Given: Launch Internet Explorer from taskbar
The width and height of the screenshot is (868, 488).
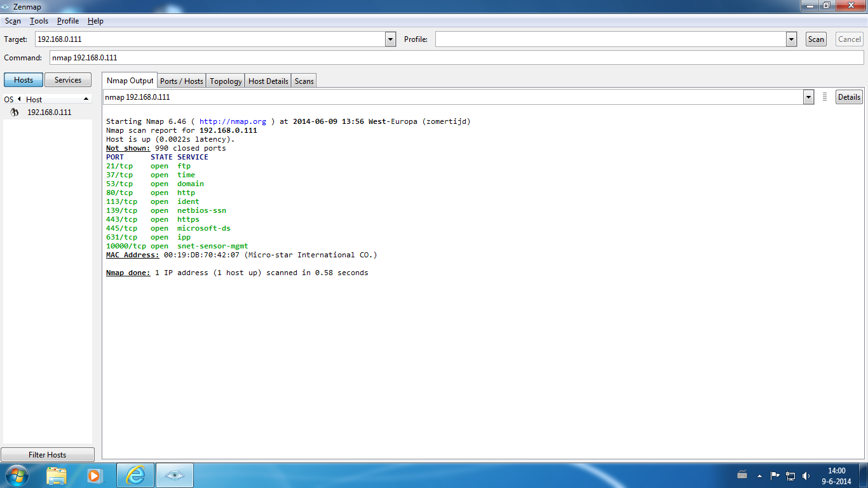Looking at the screenshot, I should click(135, 475).
